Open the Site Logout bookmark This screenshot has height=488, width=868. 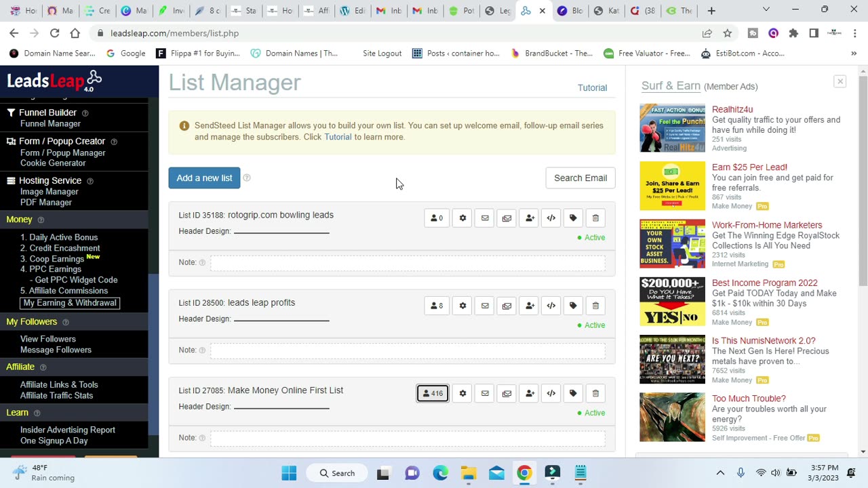[x=382, y=54]
